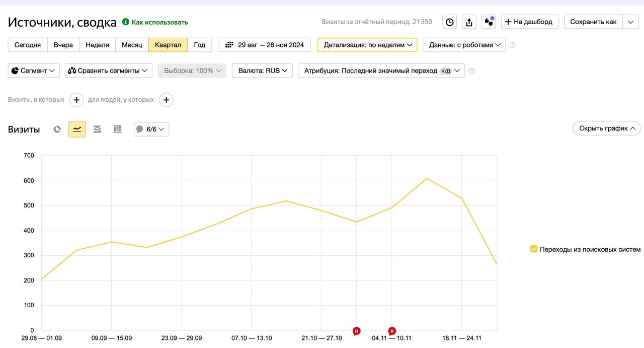Click 'Визиты за отчётный период: 21 350' text
Viewport: 644px width, 348px height.
[x=377, y=22]
